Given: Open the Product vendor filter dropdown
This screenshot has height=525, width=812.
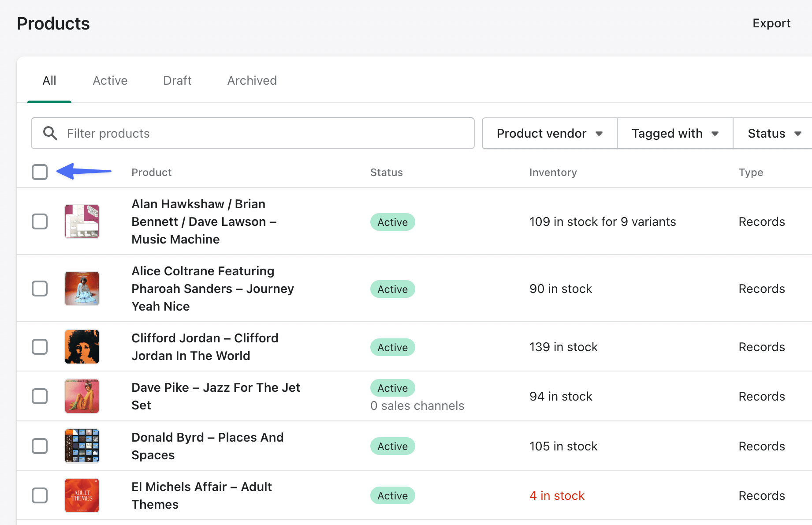Looking at the screenshot, I should (x=549, y=133).
